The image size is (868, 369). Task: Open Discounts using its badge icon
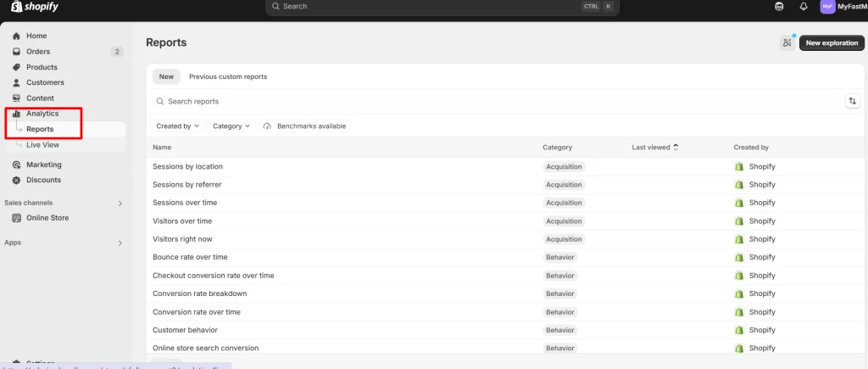[17, 180]
